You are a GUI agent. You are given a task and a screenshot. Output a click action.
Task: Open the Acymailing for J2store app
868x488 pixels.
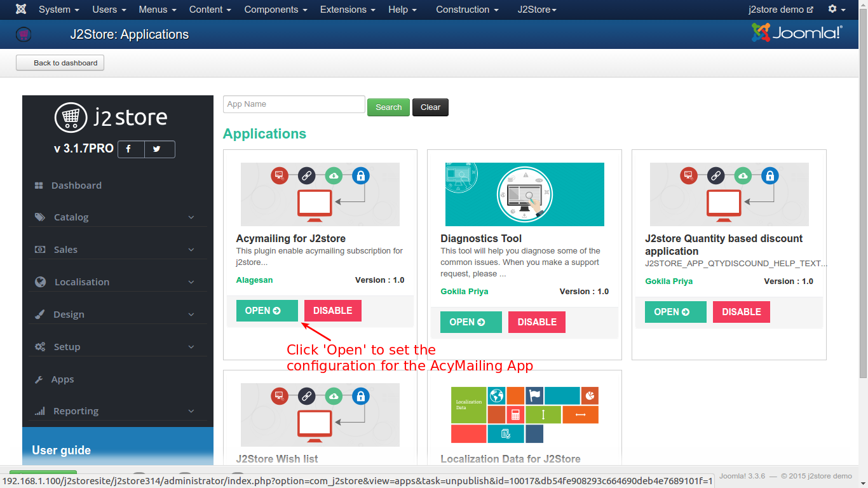click(267, 311)
